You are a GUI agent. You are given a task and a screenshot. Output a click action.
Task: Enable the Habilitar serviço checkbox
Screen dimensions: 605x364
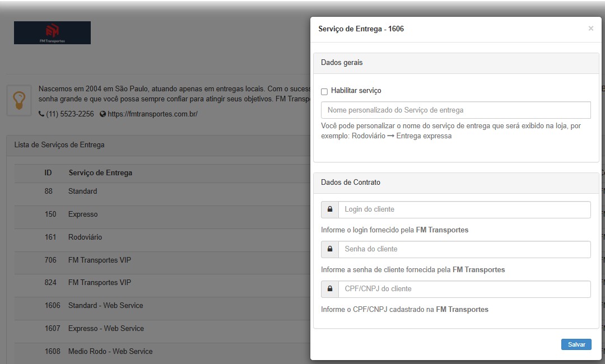(x=324, y=91)
